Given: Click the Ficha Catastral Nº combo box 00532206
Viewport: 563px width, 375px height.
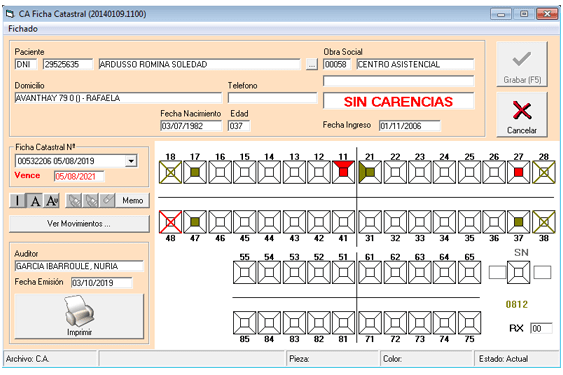Looking at the screenshot, I should pyautogui.click(x=76, y=161).
